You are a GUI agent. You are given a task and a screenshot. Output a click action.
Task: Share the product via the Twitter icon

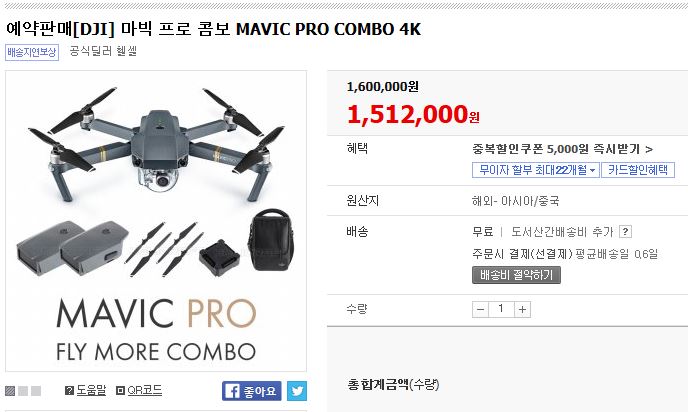coord(297,391)
